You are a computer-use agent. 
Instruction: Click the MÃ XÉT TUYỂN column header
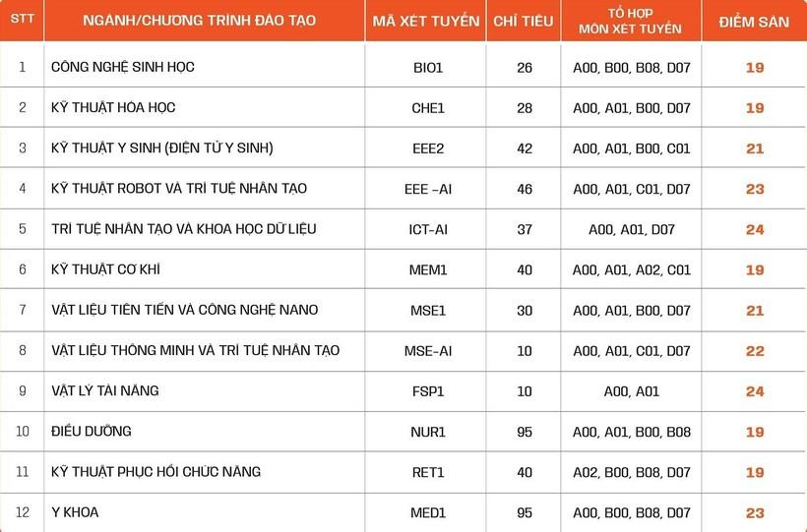point(427,21)
